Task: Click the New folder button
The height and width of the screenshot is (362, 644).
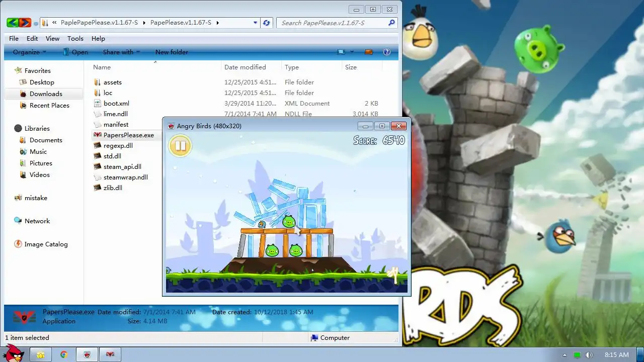Action: tap(172, 52)
